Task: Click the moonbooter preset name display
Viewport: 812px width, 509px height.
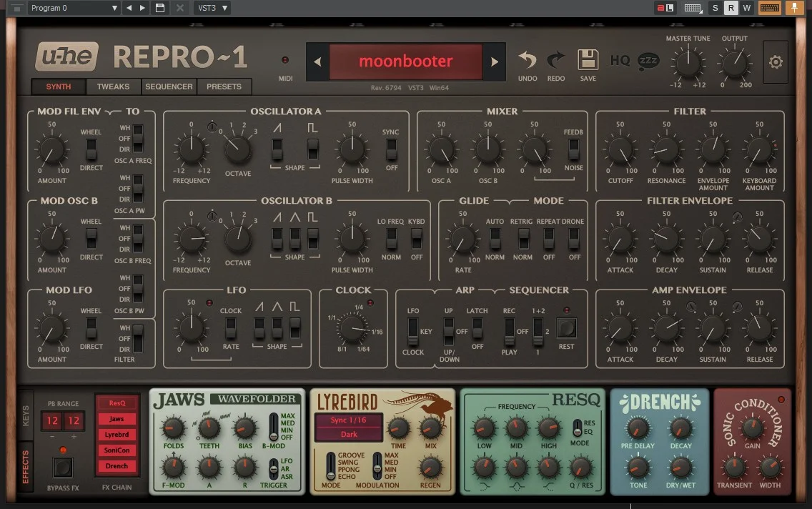Action: [406, 61]
